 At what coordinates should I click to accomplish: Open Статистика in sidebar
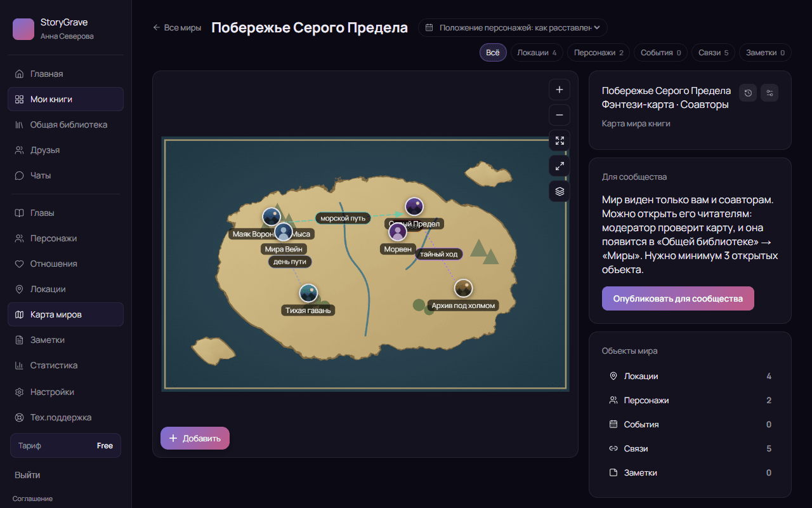click(65, 365)
